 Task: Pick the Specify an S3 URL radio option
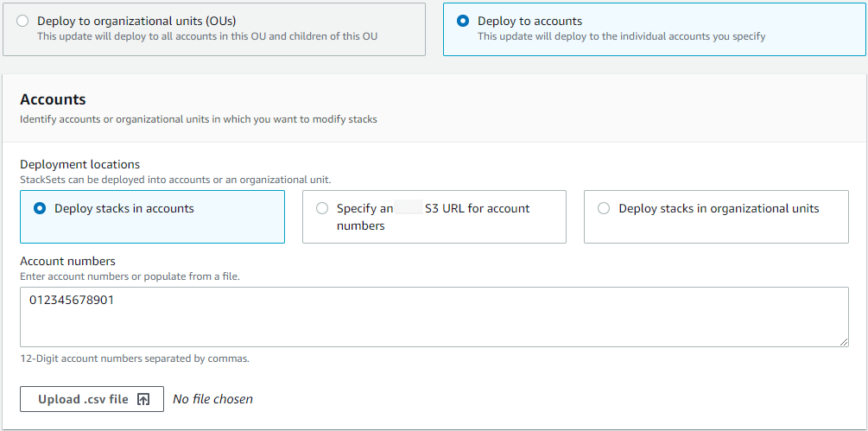point(322,208)
